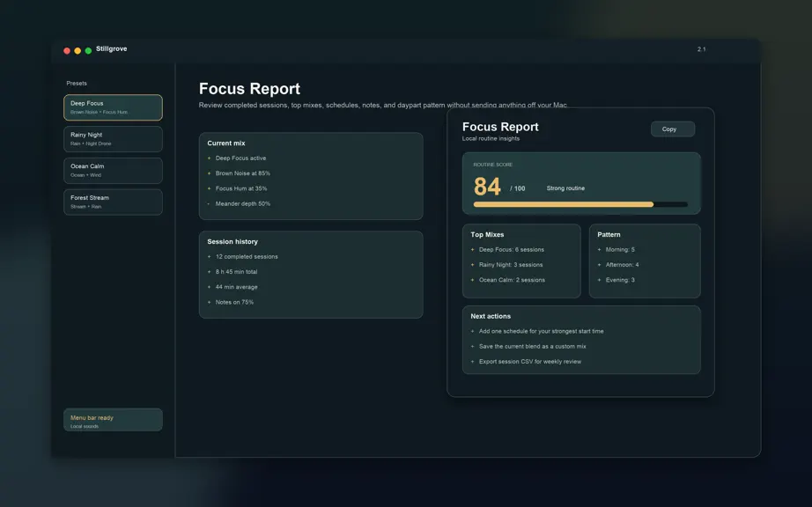Click Add one schedule suggestion
Image resolution: width=812 pixels, height=507 pixels.
541,331
